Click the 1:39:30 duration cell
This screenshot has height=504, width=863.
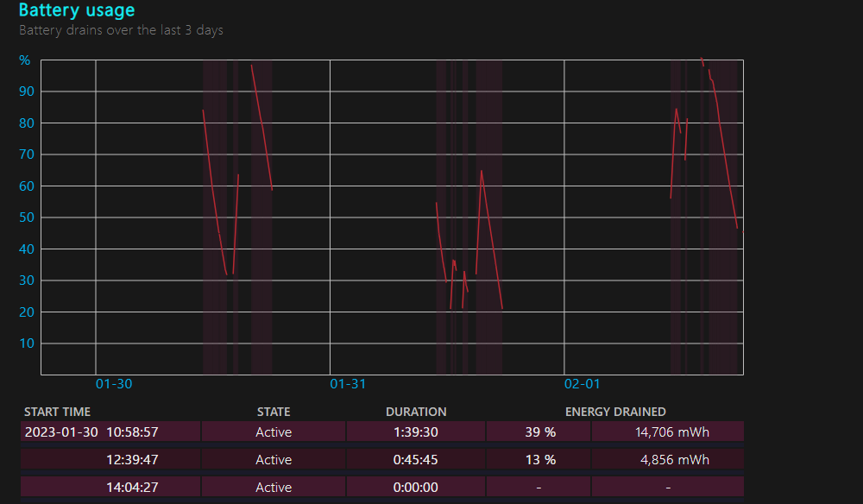(x=416, y=432)
